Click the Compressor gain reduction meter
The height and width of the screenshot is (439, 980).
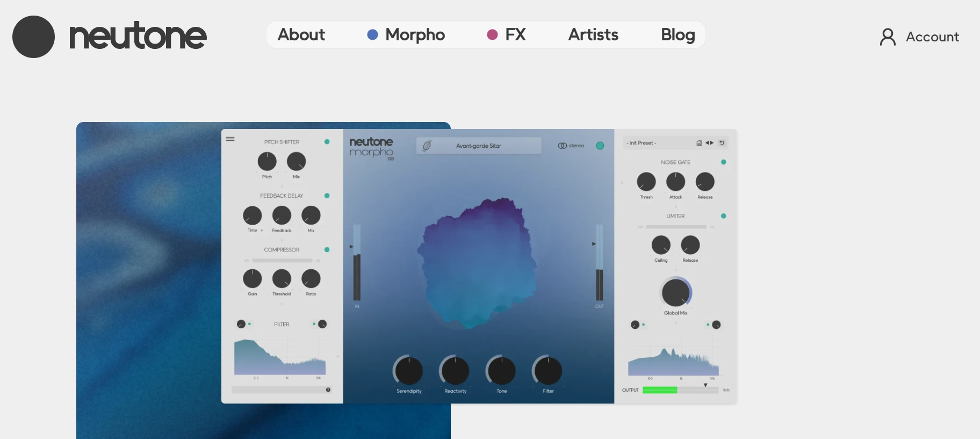(x=282, y=261)
